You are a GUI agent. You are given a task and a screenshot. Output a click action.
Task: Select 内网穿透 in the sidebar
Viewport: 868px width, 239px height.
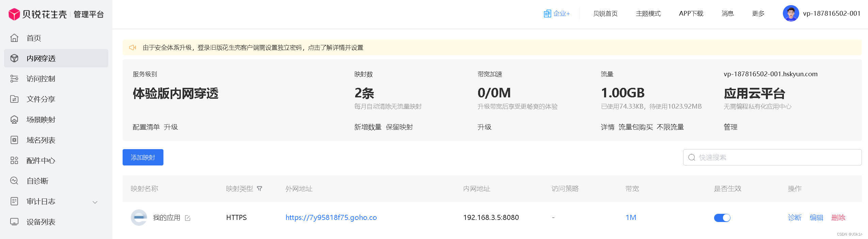click(56, 58)
